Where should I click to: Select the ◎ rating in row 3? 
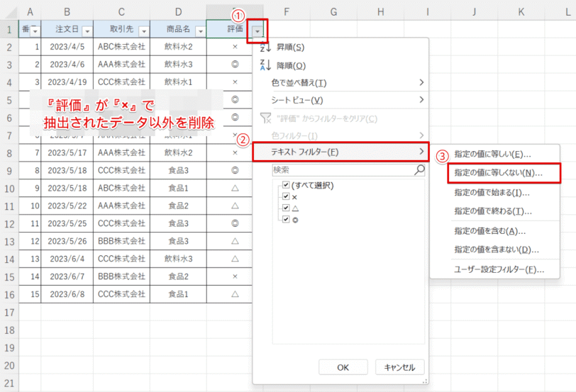click(235, 65)
